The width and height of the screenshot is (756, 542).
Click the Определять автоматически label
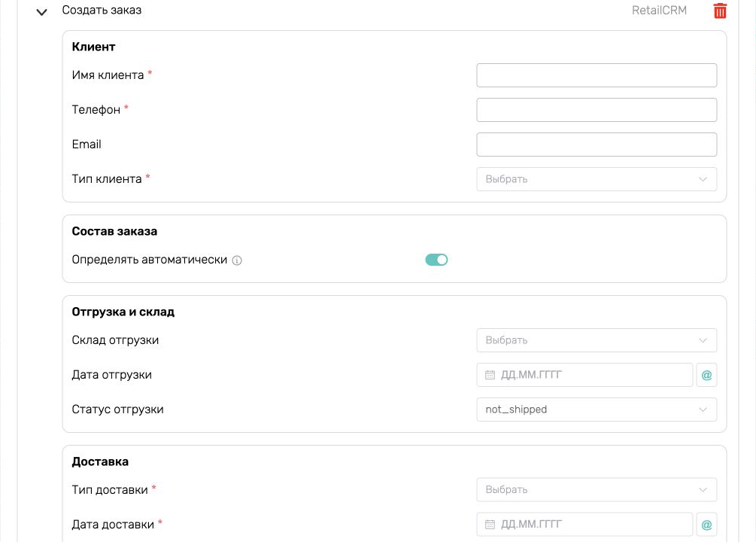coord(150,260)
